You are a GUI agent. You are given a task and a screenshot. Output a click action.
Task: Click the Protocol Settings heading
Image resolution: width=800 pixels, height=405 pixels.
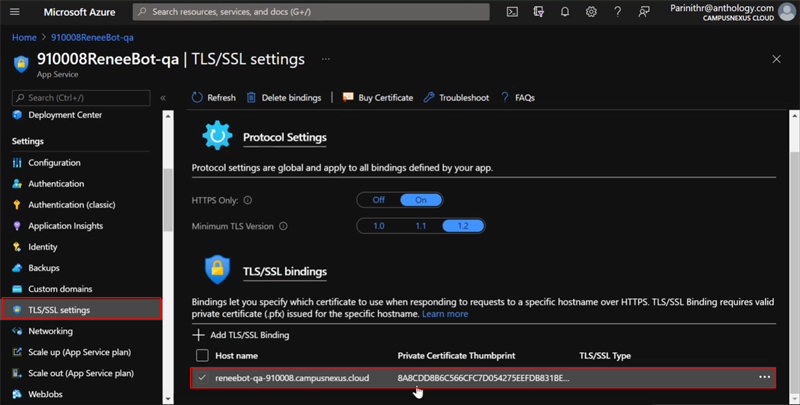click(x=285, y=137)
